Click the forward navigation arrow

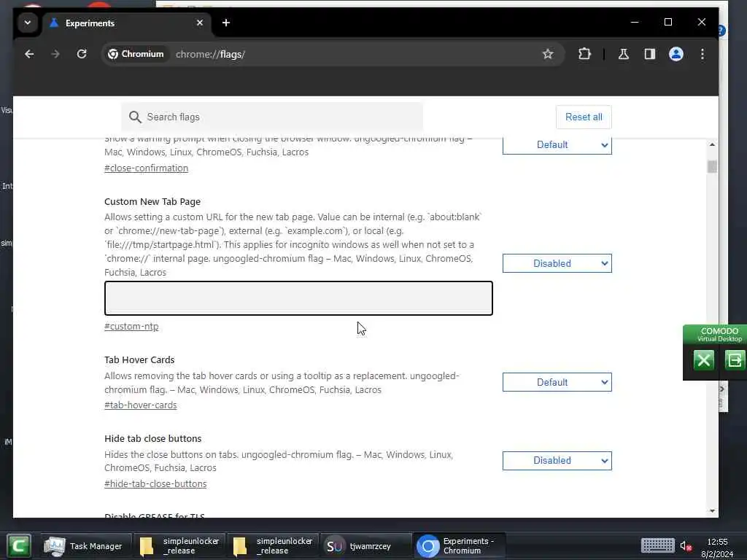[x=55, y=54]
